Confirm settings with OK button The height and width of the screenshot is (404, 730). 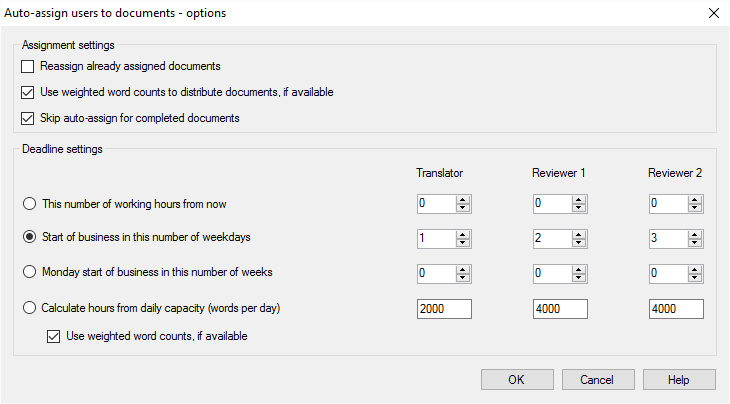point(517,380)
